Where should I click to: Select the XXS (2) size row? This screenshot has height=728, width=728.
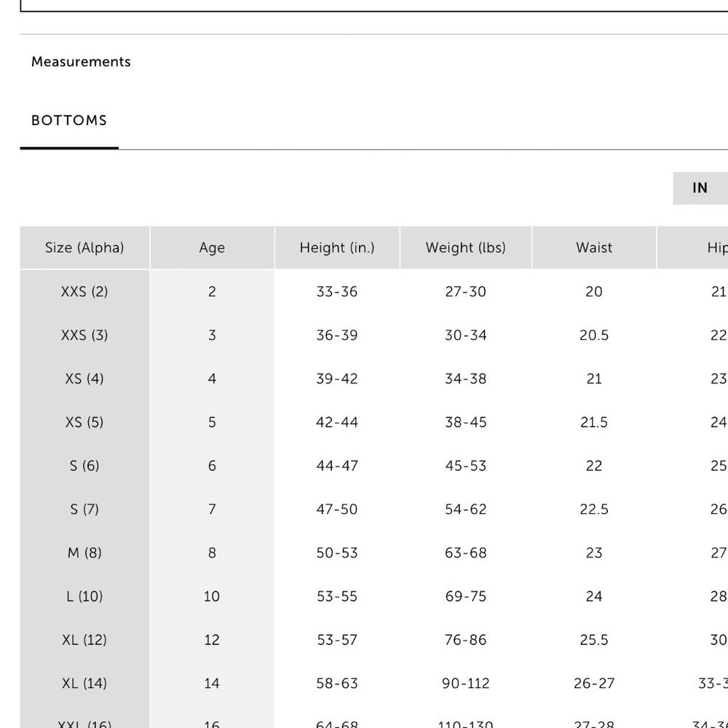374,292
